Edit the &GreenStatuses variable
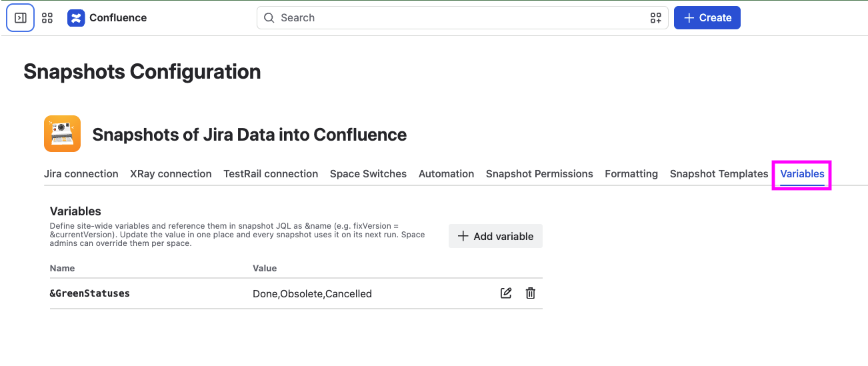This screenshot has width=868, height=366. coord(506,293)
